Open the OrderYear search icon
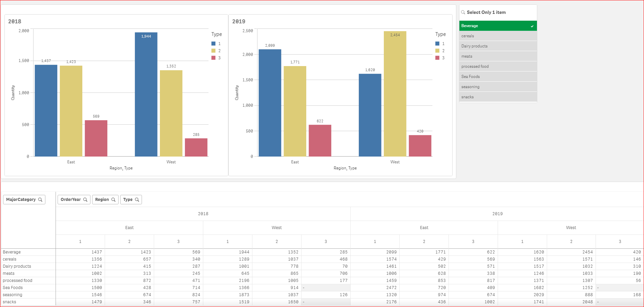This screenshot has width=644, height=307. 85,200
